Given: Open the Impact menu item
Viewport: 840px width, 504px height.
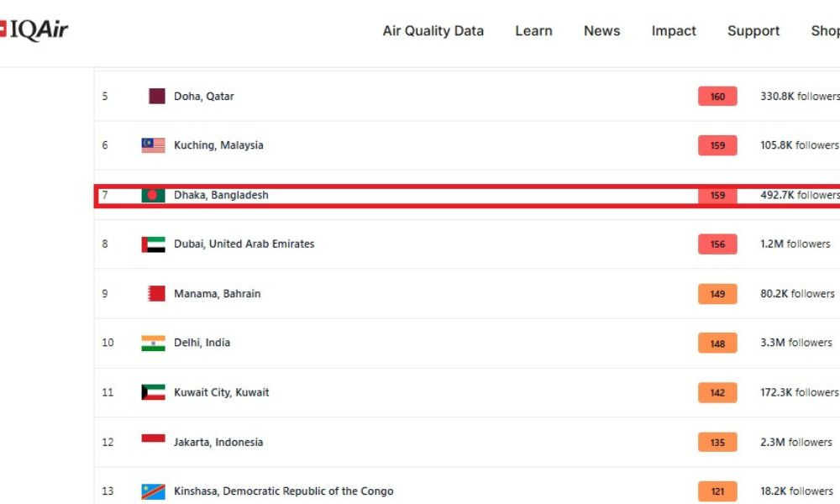Looking at the screenshot, I should (674, 31).
